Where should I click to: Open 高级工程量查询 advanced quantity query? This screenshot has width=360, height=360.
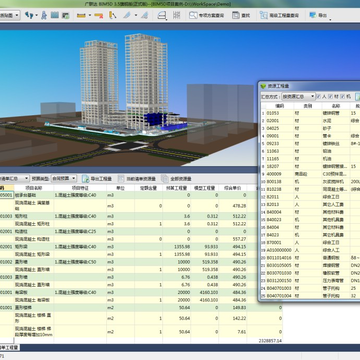279,15
